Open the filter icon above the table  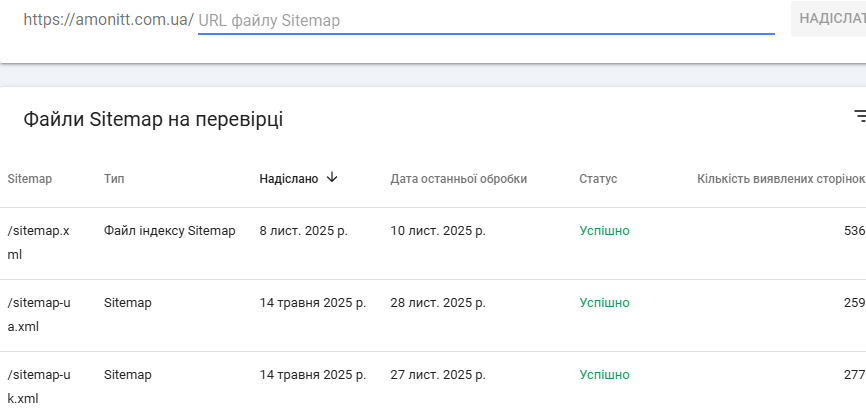click(x=859, y=117)
